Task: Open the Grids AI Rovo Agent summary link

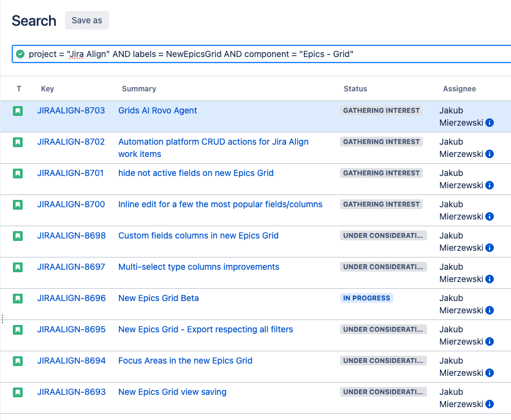Action: (157, 110)
